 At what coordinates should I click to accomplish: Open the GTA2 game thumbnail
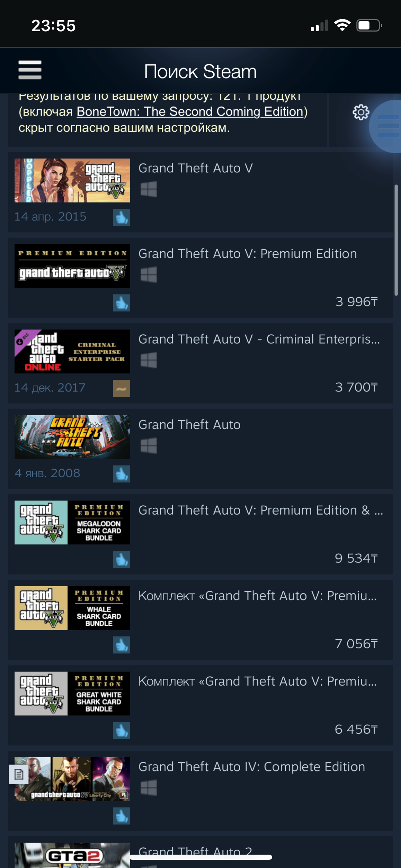click(x=72, y=855)
